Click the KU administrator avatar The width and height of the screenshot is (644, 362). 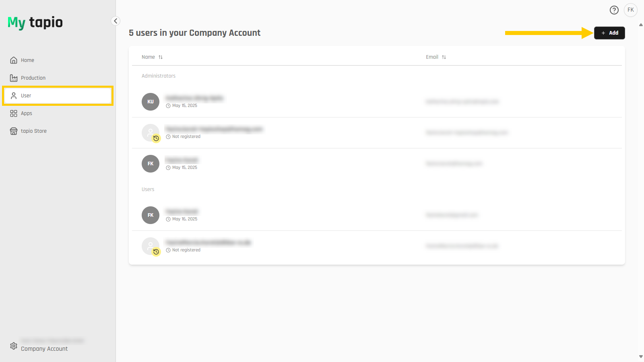[x=151, y=102]
